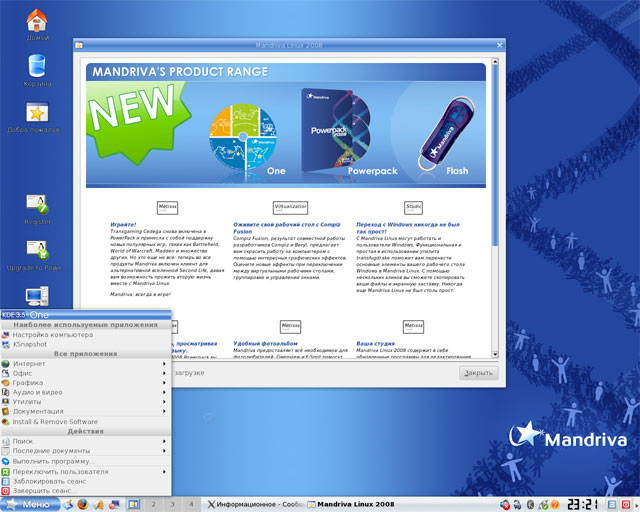Open Install & Remove Software
Image resolution: width=640 pixels, height=512 pixels.
[x=86, y=422]
